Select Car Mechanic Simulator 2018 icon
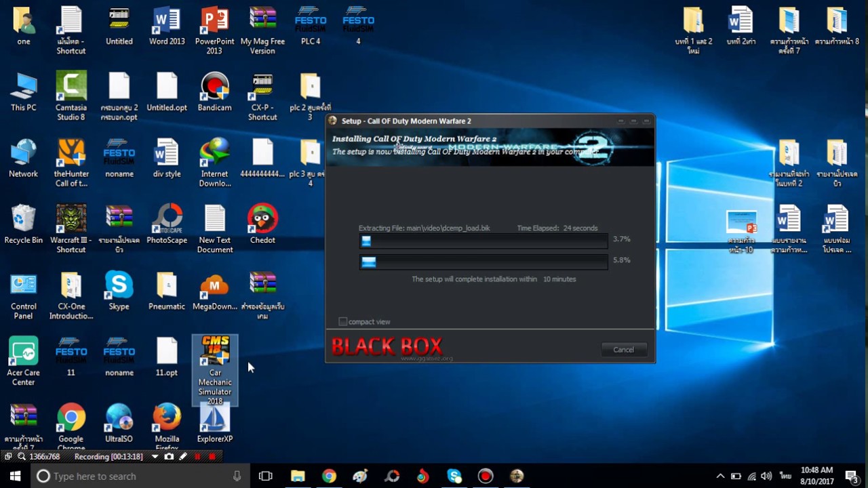The height and width of the screenshot is (488, 868). pos(214,370)
